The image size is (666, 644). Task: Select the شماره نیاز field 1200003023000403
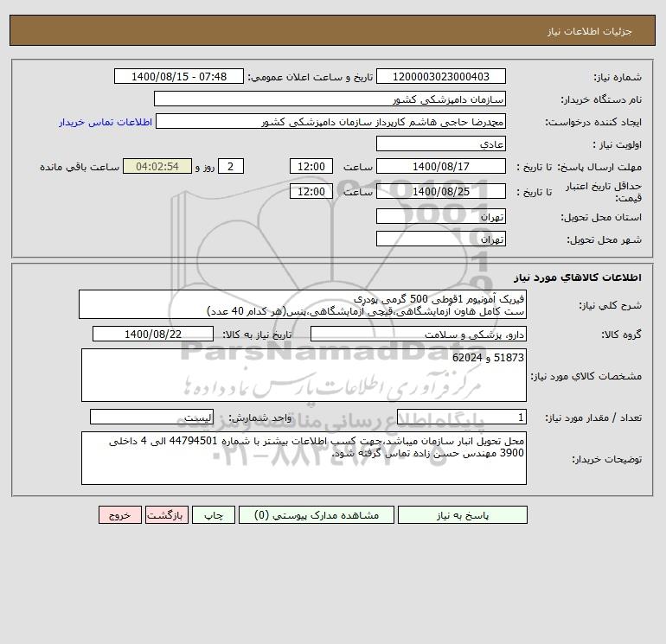(441, 76)
